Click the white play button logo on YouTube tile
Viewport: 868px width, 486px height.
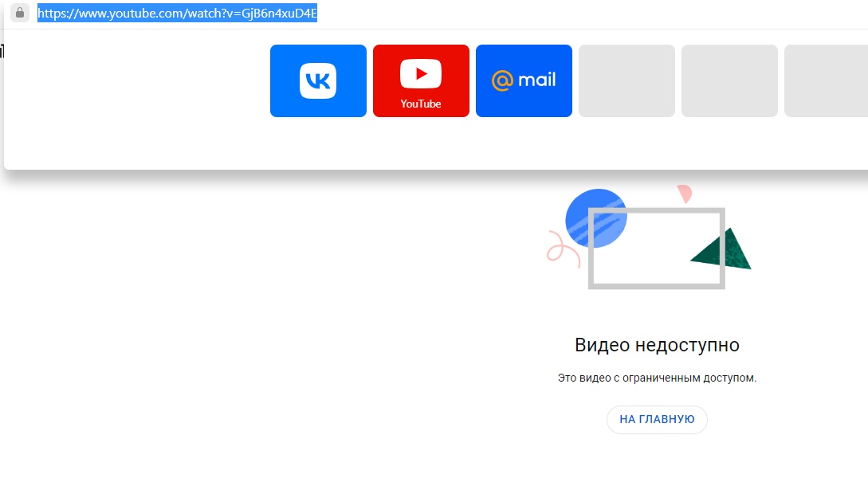coord(421,74)
